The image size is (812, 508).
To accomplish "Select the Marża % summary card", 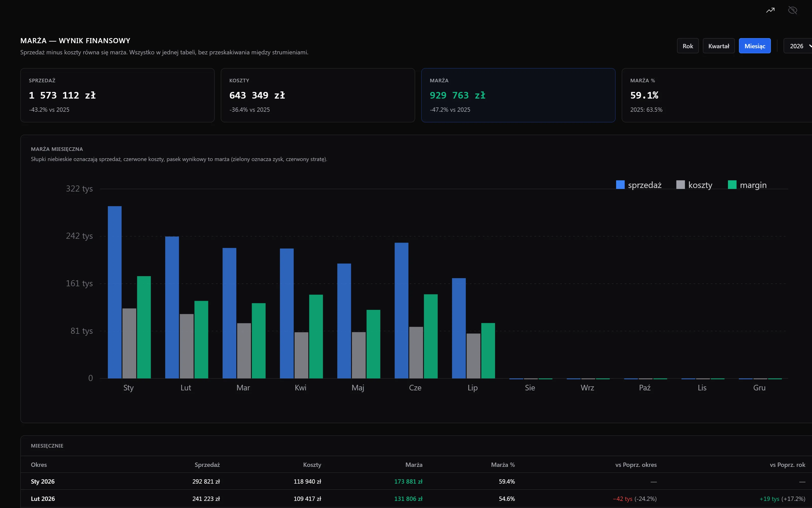I will pyautogui.click(x=717, y=95).
